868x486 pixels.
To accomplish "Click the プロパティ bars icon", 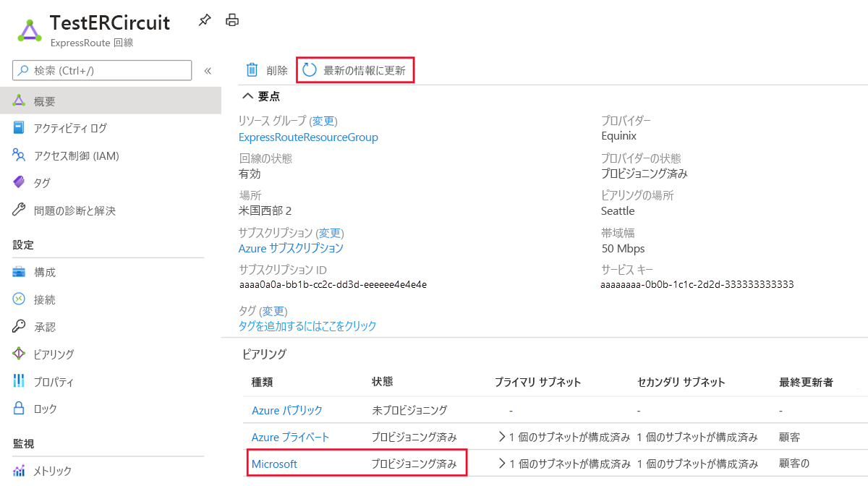I will (19, 381).
